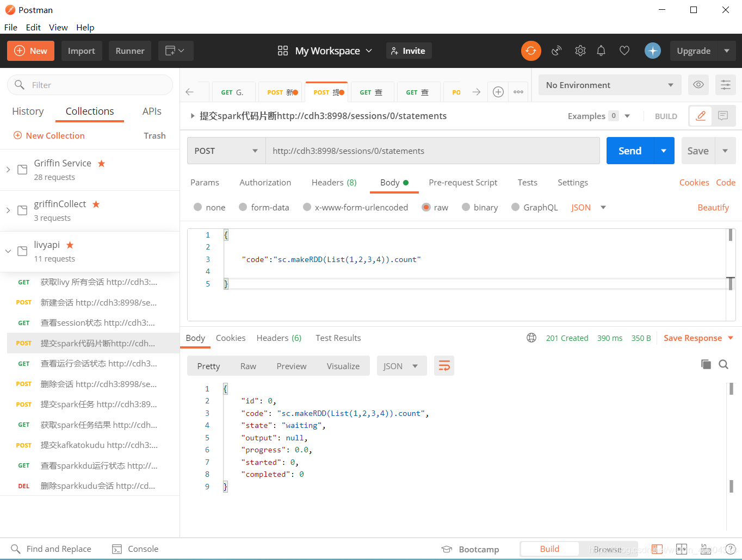
Task: Search the response with magnifier icon
Action: [x=724, y=364]
